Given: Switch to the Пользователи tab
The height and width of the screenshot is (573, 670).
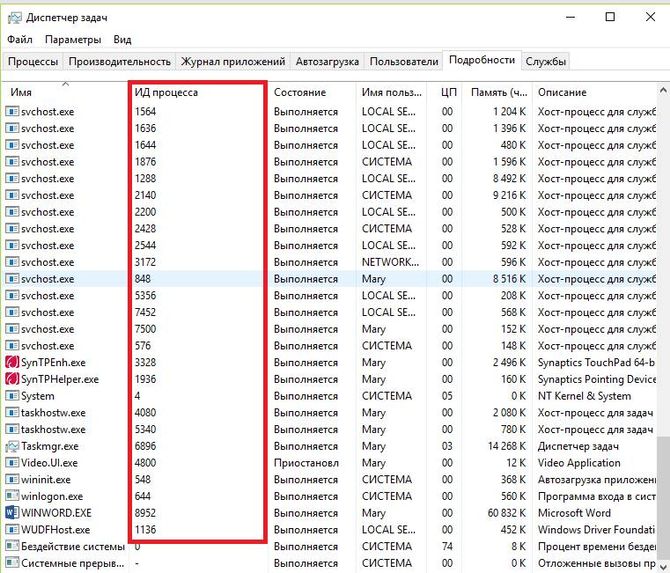Looking at the screenshot, I should 404,62.
